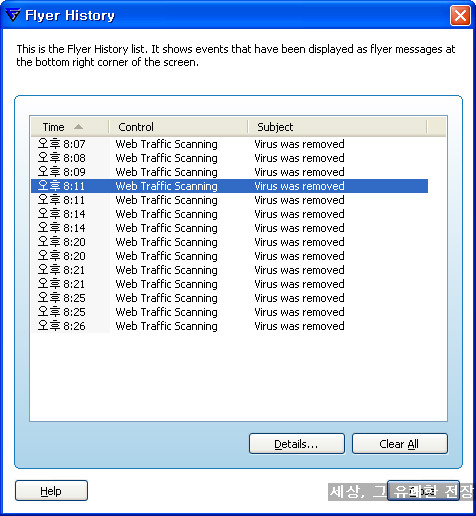
Task: Click Virus was removed in the 8:08 row
Action: 299,158
